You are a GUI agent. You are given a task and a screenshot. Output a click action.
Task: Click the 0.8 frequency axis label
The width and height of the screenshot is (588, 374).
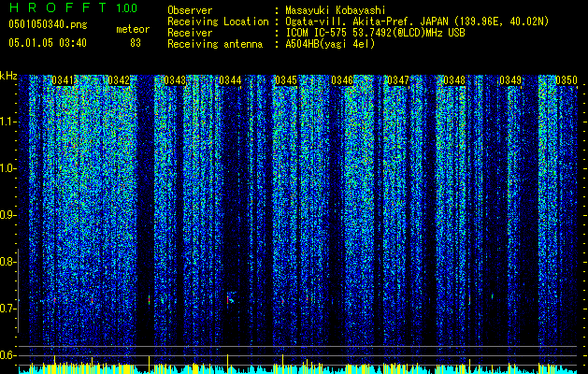pyautogui.click(x=8, y=262)
